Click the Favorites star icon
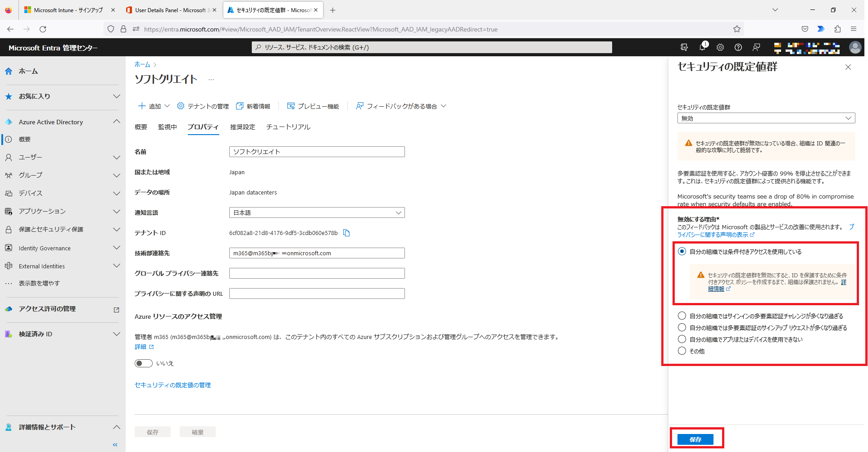The width and height of the screenshot is (868, 452). [9, 96]
